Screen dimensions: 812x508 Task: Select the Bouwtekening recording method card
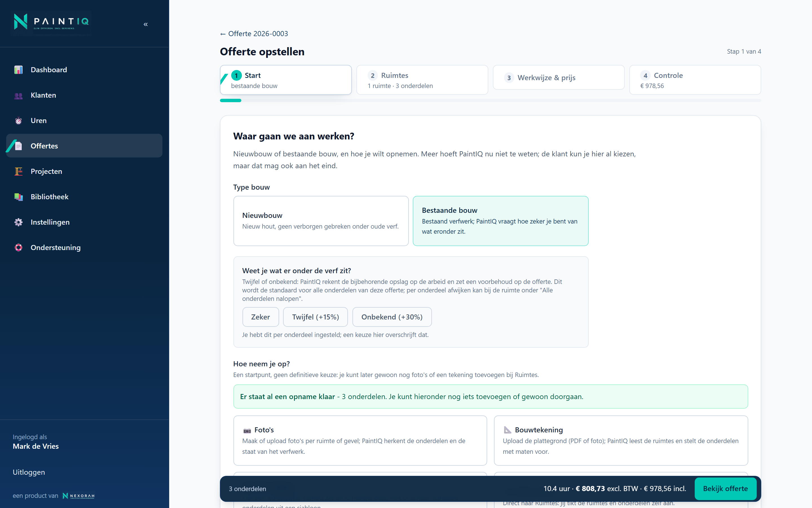(621, 441)
